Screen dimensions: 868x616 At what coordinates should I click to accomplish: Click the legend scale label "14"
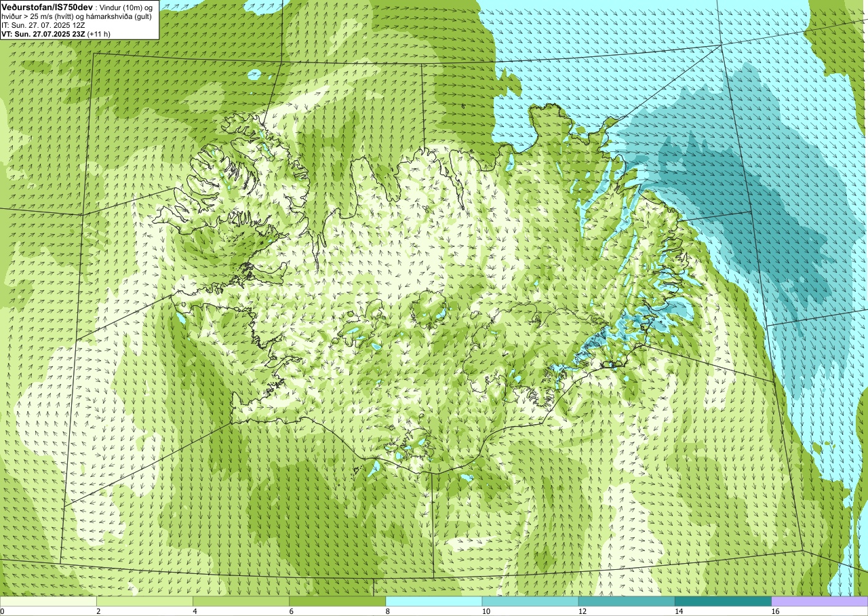pos(679,611)
